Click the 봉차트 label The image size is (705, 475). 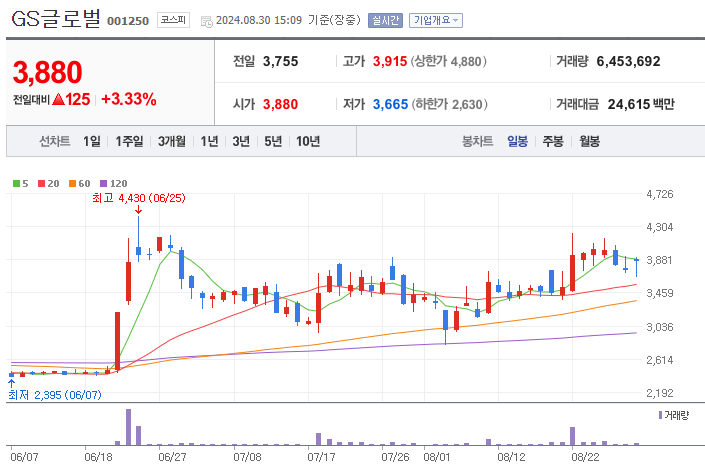(x=477, y=141)
